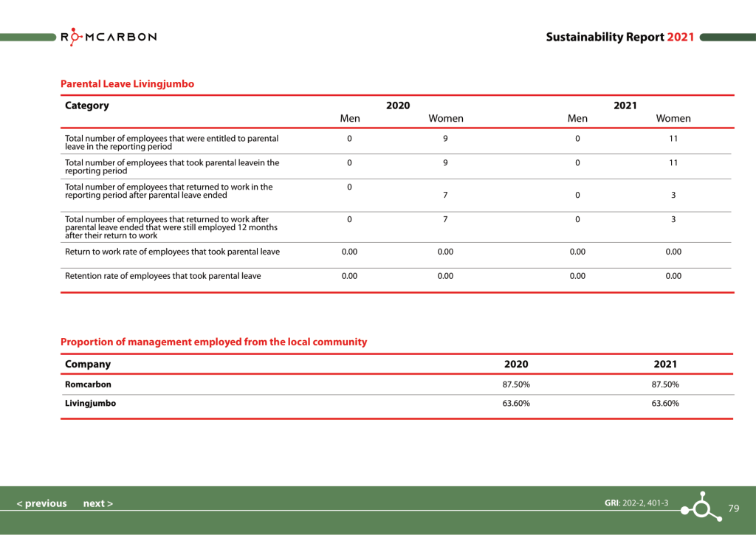
Task: Click the Men subheader under 2020
Action: (x=349, y=118)
